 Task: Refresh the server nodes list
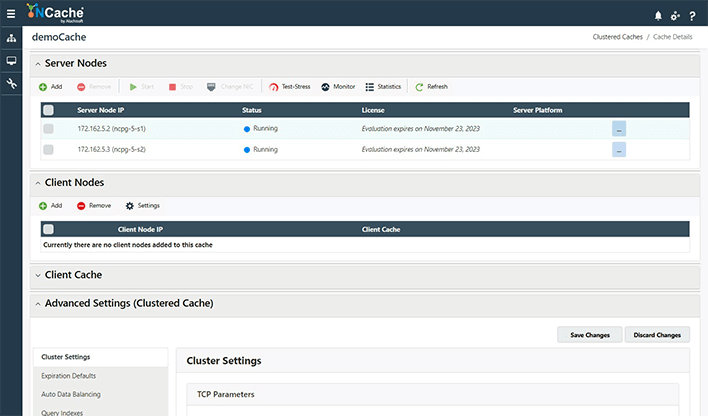431,87
